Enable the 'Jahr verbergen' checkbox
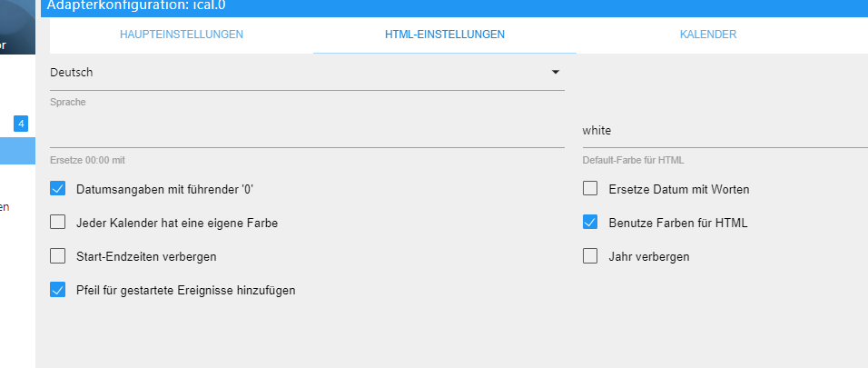 590,256
